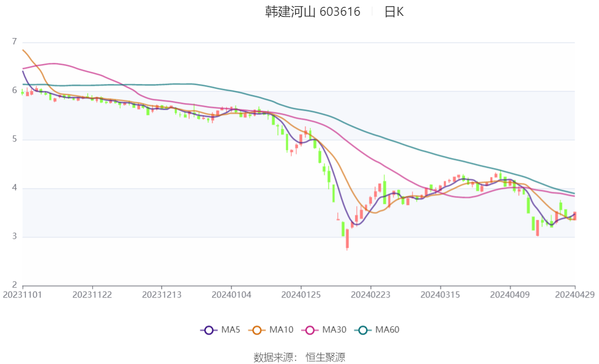Hide the MA30 series via its label
Viewport: 599px width, 364px height.
tap(334, 330)
